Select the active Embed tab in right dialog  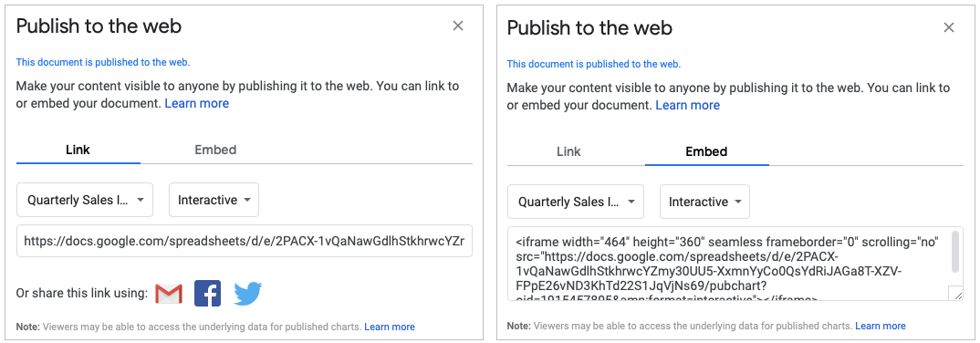pos(706,151)
